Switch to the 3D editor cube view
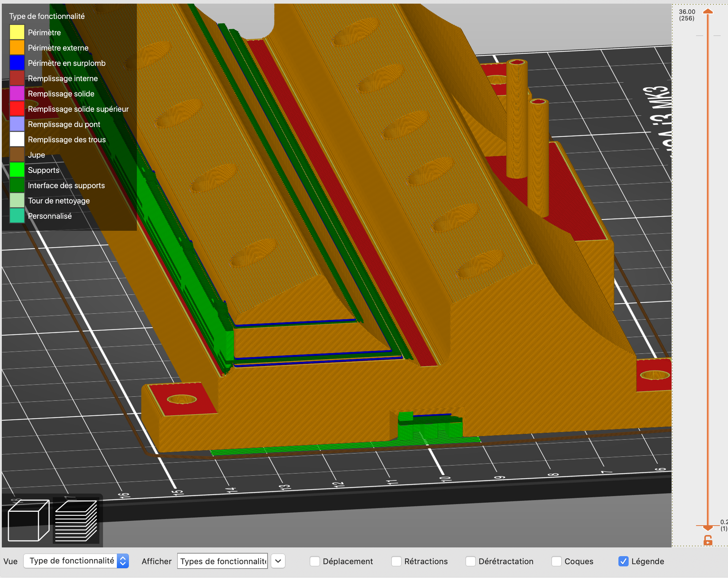The height and width of the screenshot is (578, 728). pyautogui.click(x=28, y=520)
